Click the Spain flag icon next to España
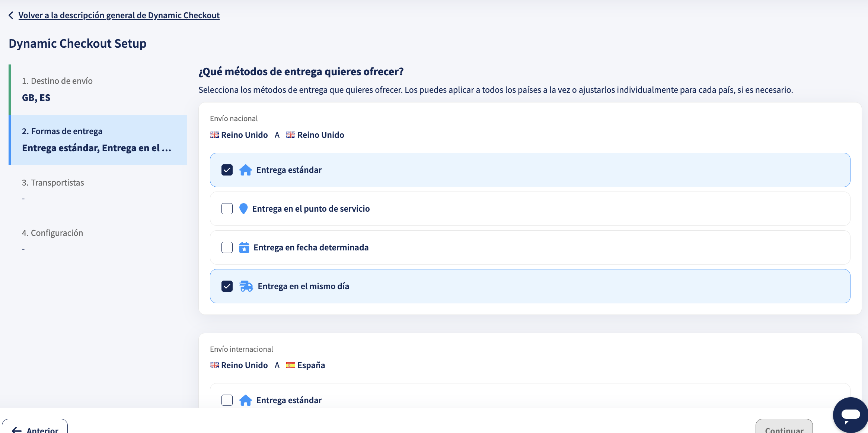868x433 pixels. point(291,365)
